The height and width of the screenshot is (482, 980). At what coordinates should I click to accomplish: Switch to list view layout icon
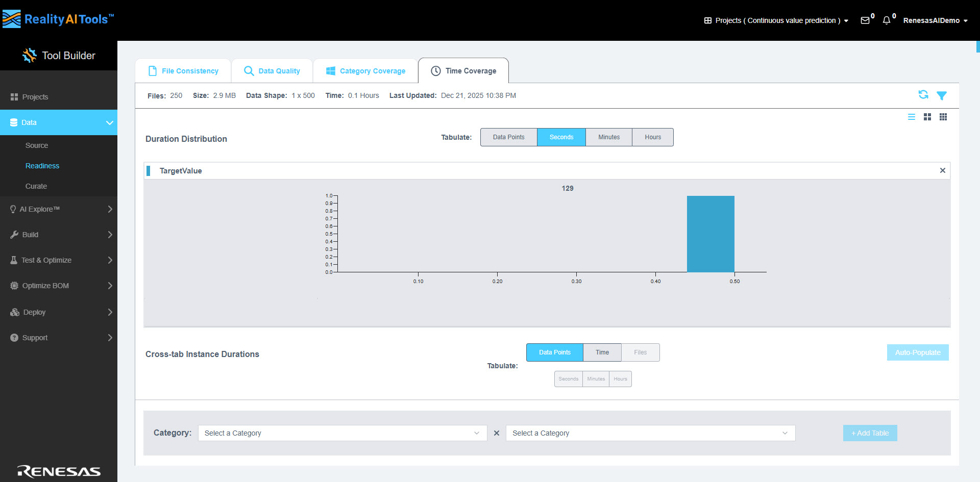tap(912, 117)
